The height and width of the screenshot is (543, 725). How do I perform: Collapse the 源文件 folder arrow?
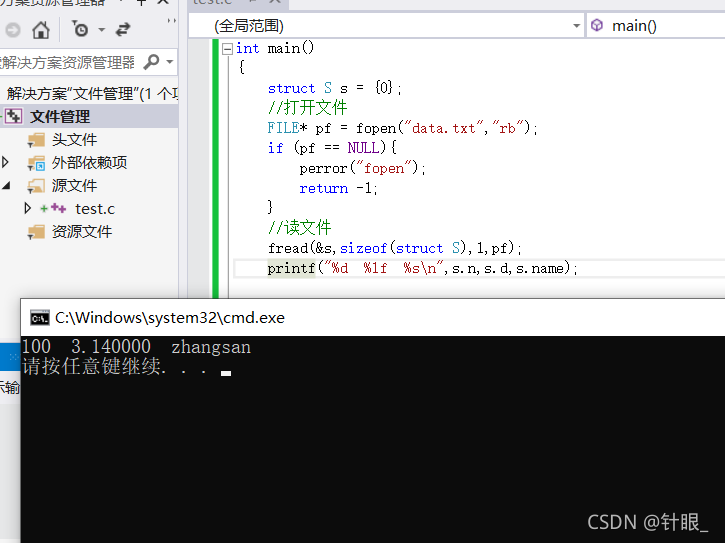[6, 186]
